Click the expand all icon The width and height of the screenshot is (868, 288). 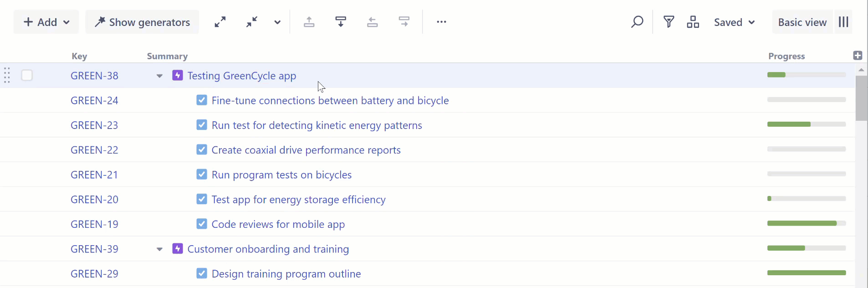220,22
